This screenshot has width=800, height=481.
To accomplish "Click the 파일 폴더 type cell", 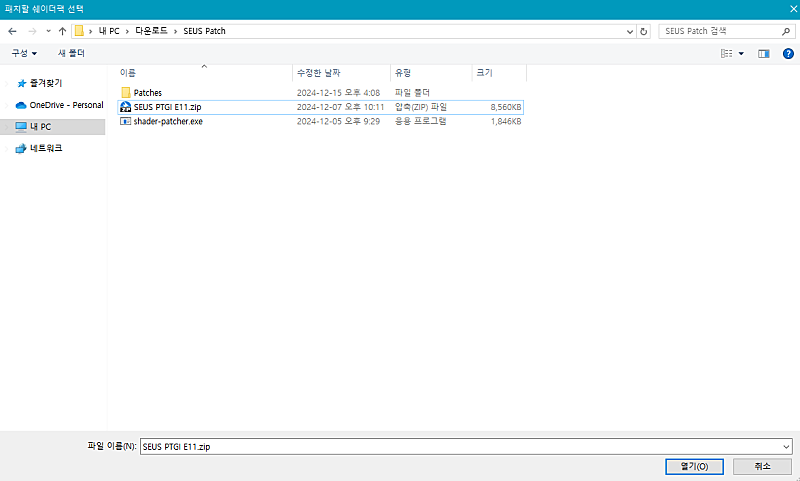I will click(412, 93).
